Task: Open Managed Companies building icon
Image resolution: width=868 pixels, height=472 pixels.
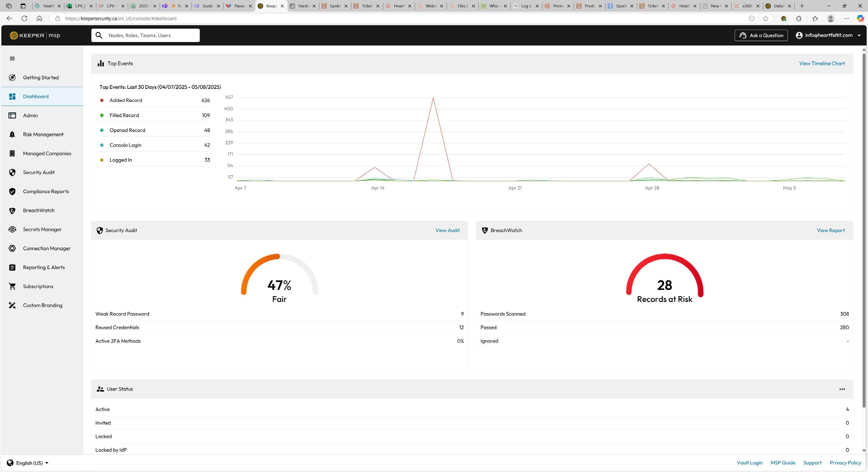Action: coord(12,153)
